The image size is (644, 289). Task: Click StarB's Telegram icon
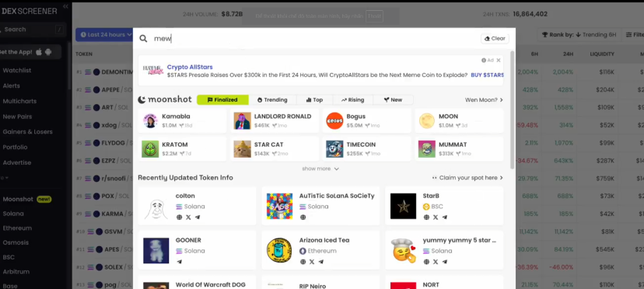point(445,218)
